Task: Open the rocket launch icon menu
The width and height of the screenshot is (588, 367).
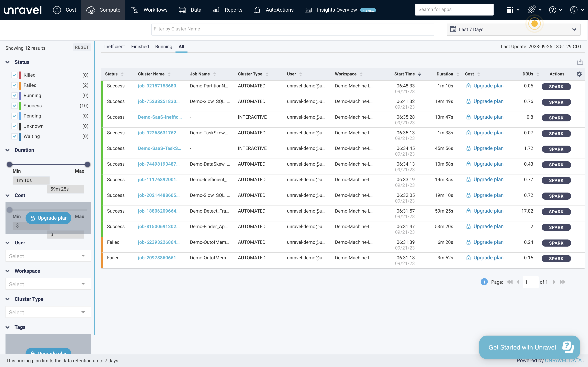Action: [531, 10]
